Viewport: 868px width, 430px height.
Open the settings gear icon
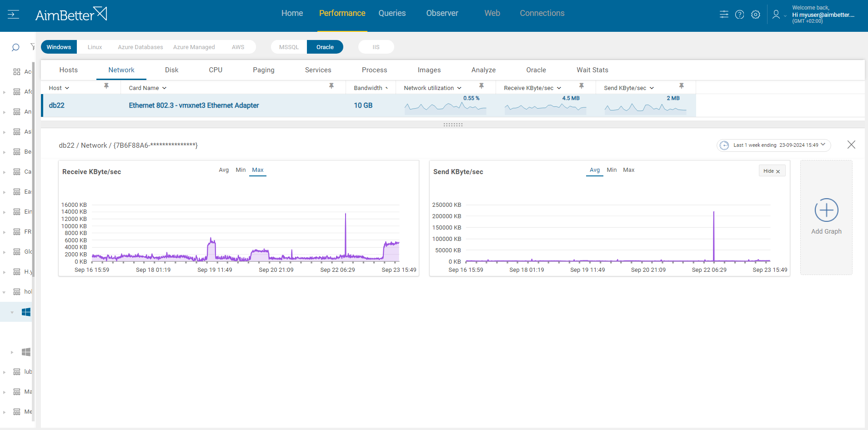(756, 15)
